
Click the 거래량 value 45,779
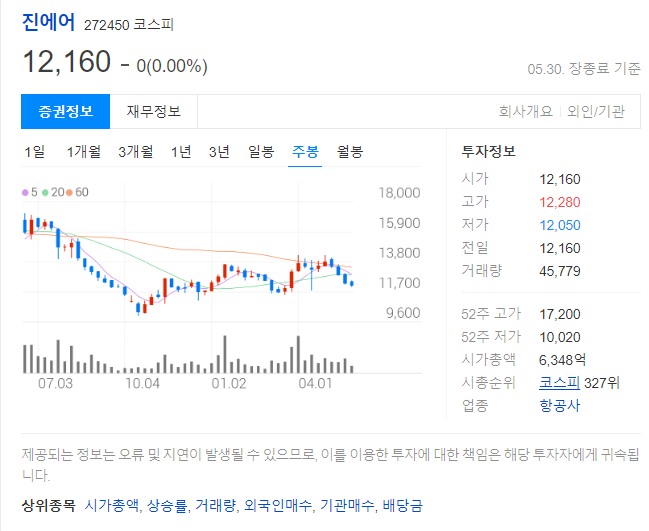[560, 271]
